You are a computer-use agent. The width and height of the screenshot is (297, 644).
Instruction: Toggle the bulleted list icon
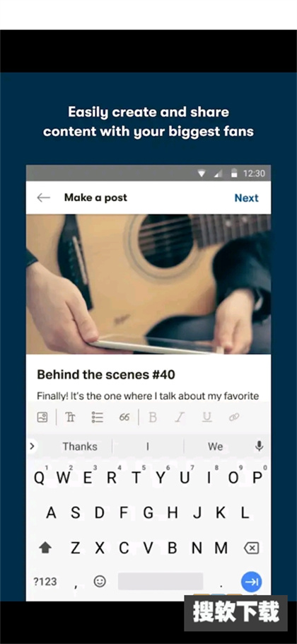point(98,418)
